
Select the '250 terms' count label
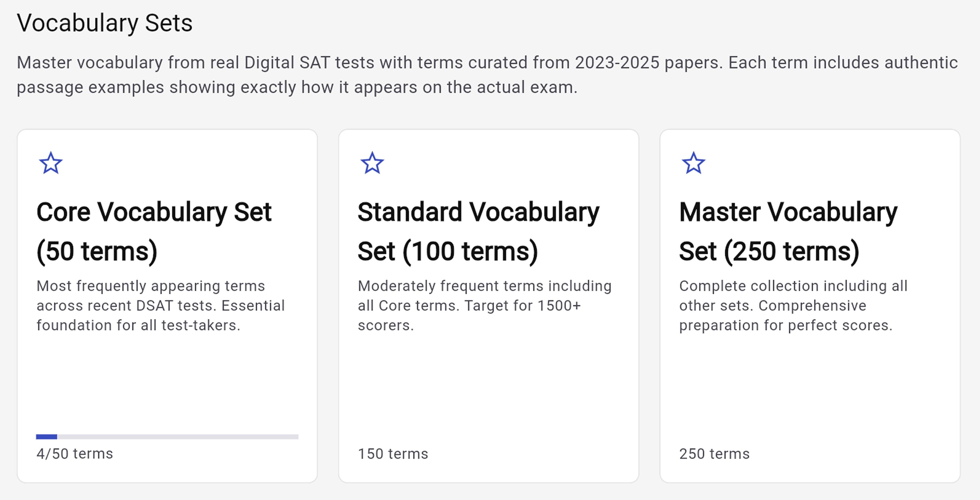714,454
